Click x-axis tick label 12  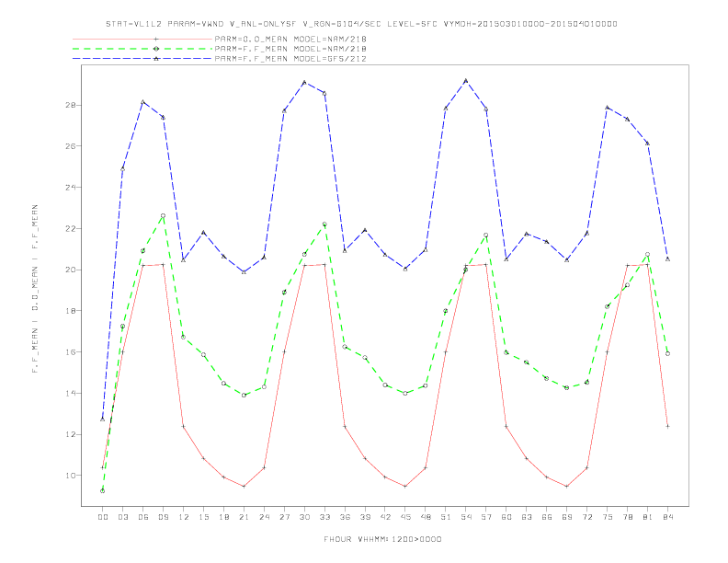pos(184,517)
